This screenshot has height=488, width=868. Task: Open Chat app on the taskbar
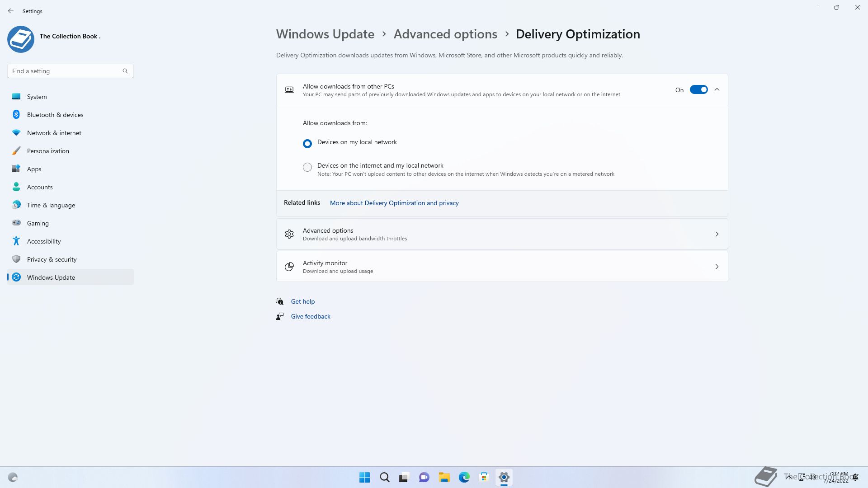pos(424,477)
